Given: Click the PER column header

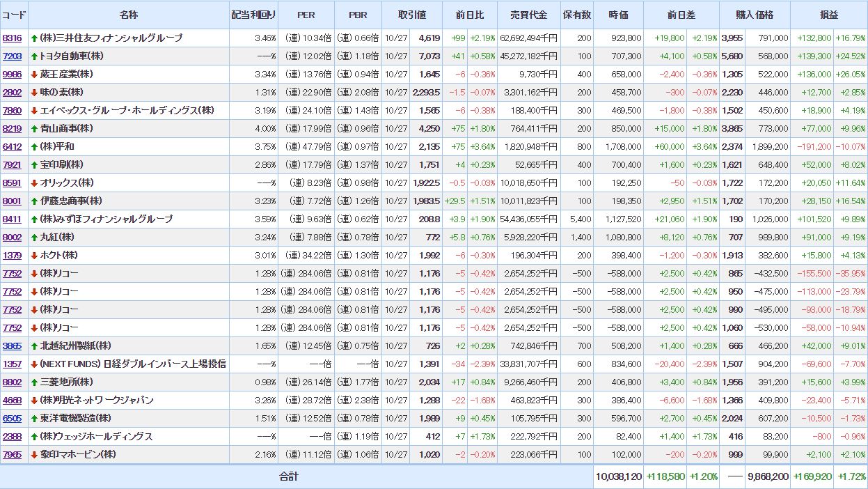Looking at the screenshot, I should click(306, 15).
